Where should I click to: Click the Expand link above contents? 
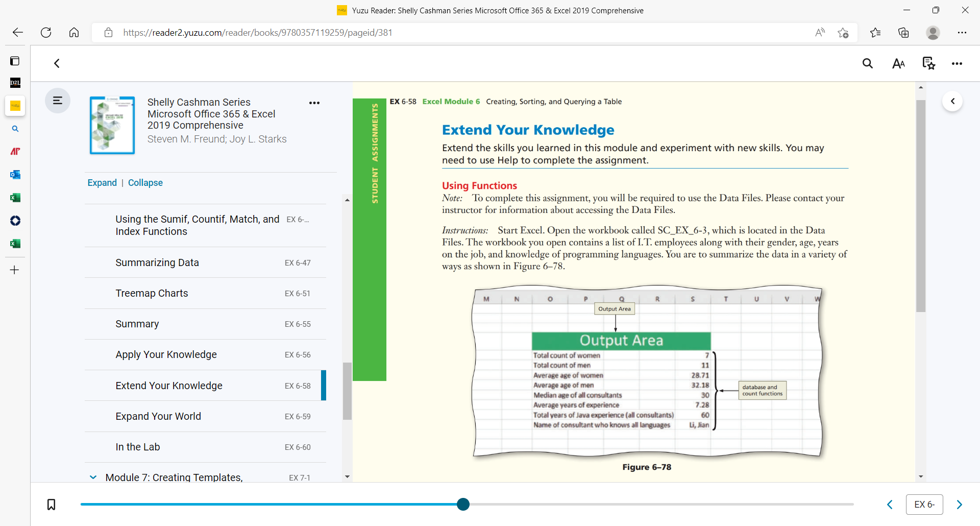click(102, 183)
